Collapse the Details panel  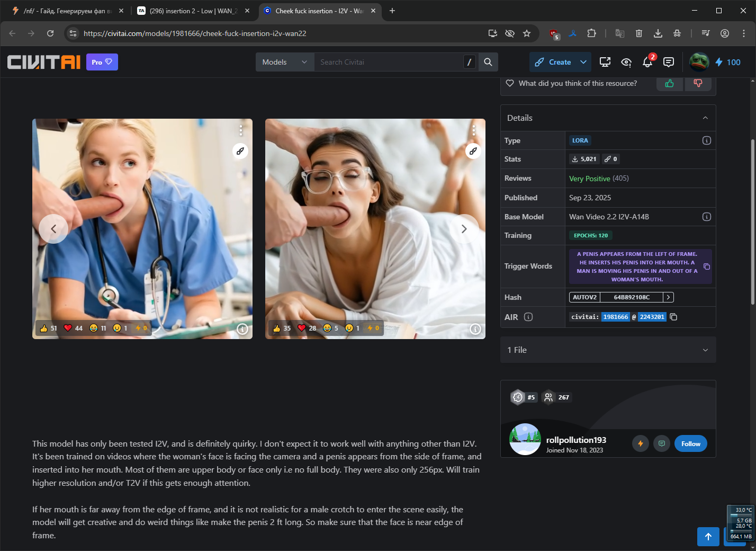705,118
